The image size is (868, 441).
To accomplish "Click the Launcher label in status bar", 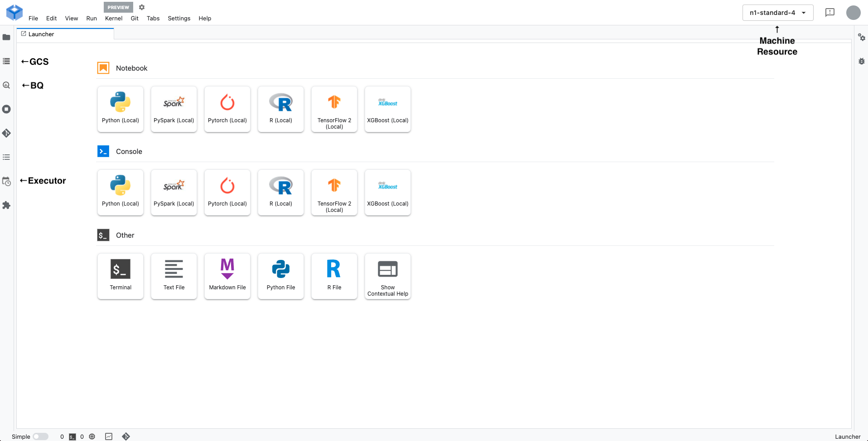I will click(848, 437).
